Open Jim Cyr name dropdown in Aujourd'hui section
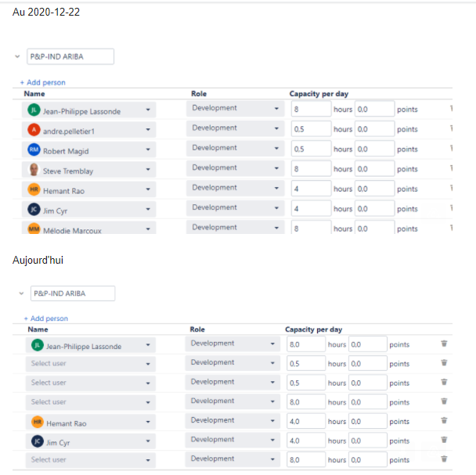The width and height of the screenshot is (476, 475). 91,441
